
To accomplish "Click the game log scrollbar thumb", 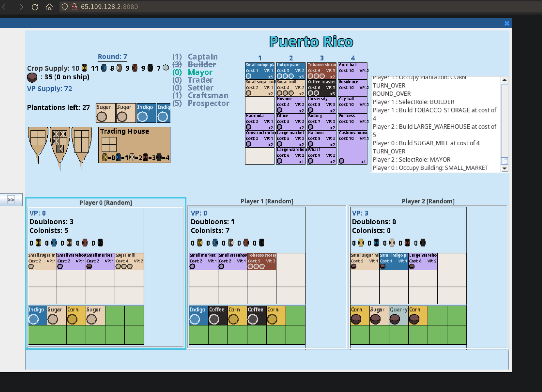I will click(505, 161).
